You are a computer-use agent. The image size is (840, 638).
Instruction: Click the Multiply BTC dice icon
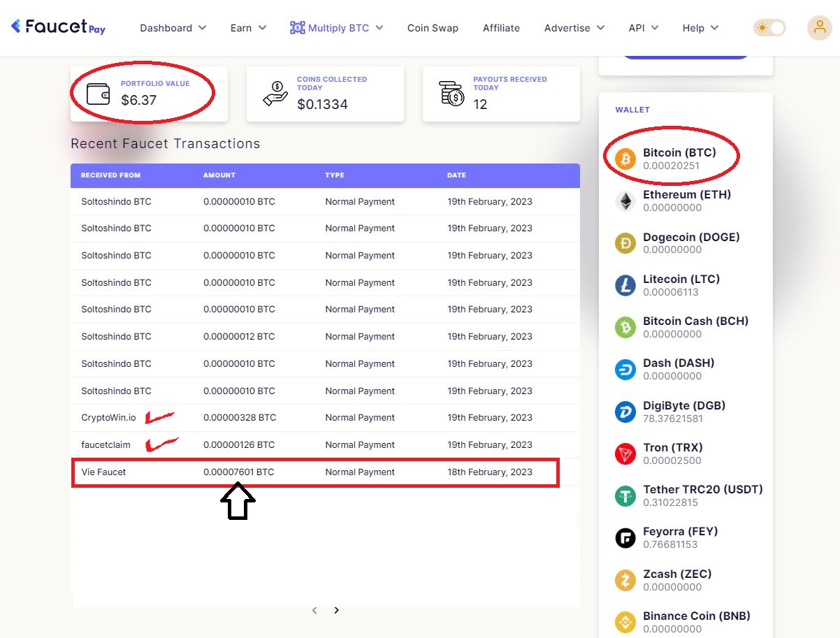(298, 28)
